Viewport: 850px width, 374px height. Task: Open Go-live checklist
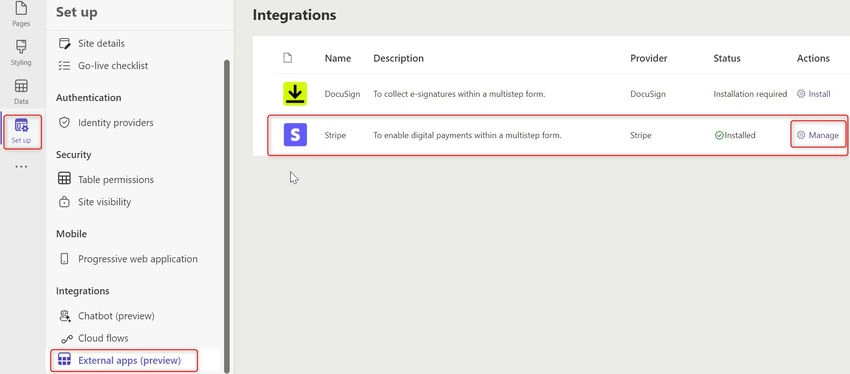click(113, 66)
